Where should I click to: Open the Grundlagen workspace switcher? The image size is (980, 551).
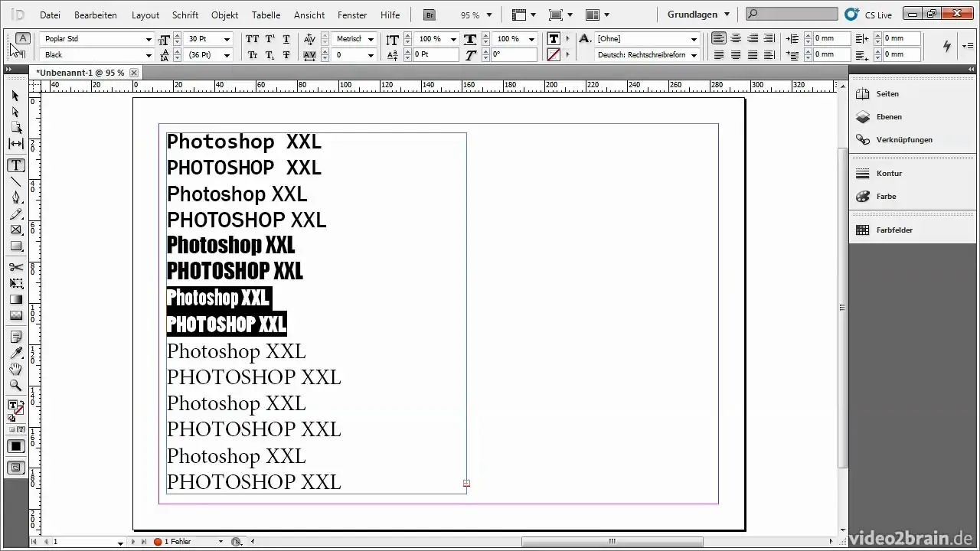697,15
